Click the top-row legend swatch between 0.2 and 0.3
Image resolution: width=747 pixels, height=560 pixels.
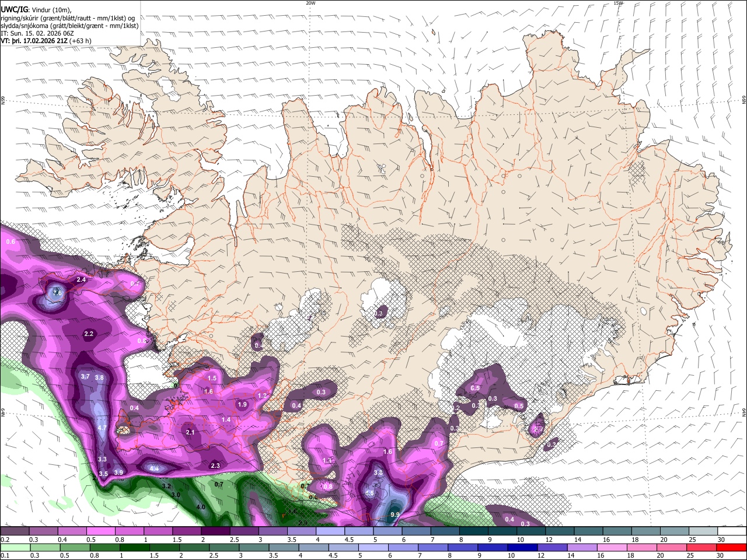point(15,531)
